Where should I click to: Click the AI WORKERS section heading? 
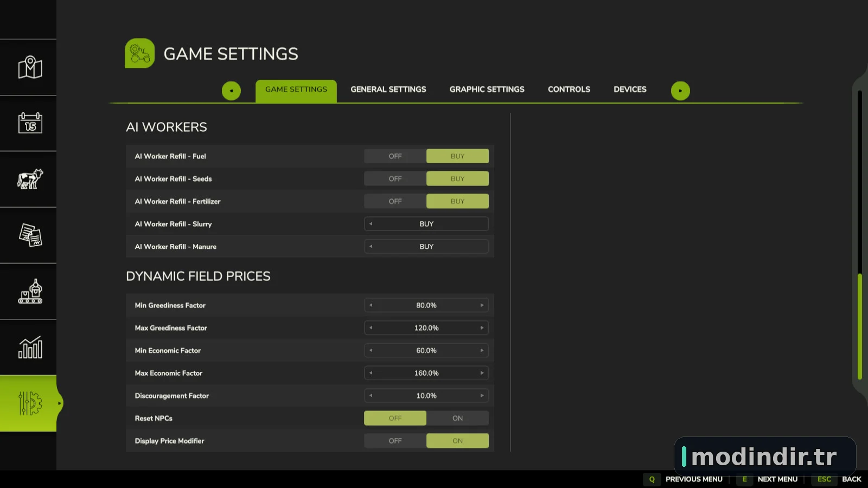coord(167,127)
